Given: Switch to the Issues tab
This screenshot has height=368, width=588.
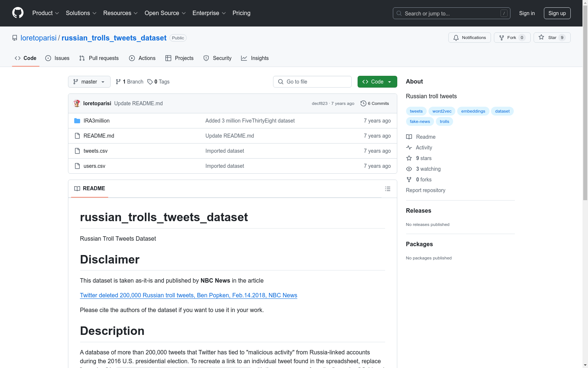Looking at the screenshot, I should 57,58.
